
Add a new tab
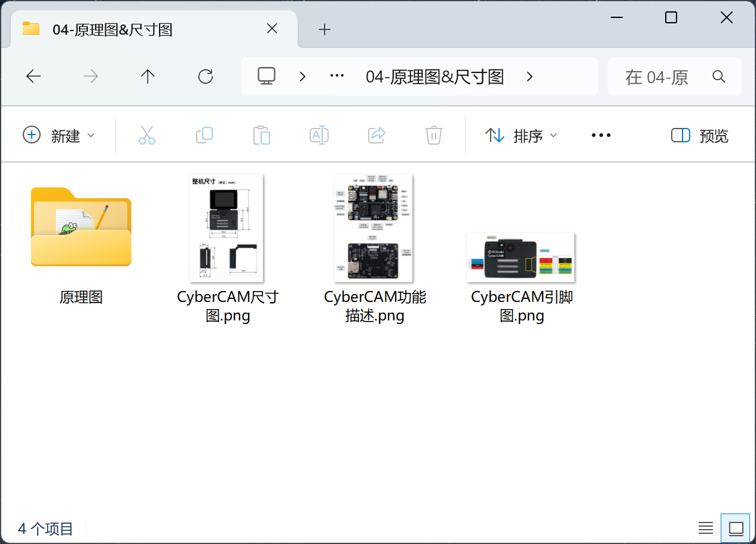325,29
